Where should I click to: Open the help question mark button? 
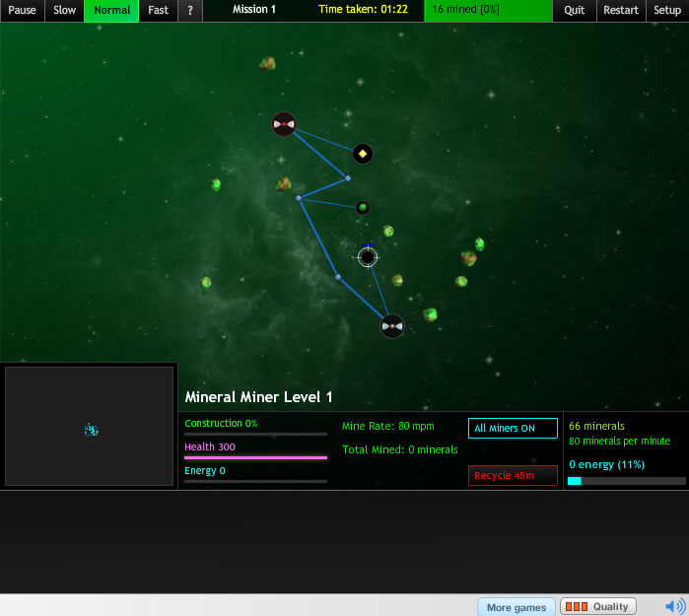[x=190, y=10]
